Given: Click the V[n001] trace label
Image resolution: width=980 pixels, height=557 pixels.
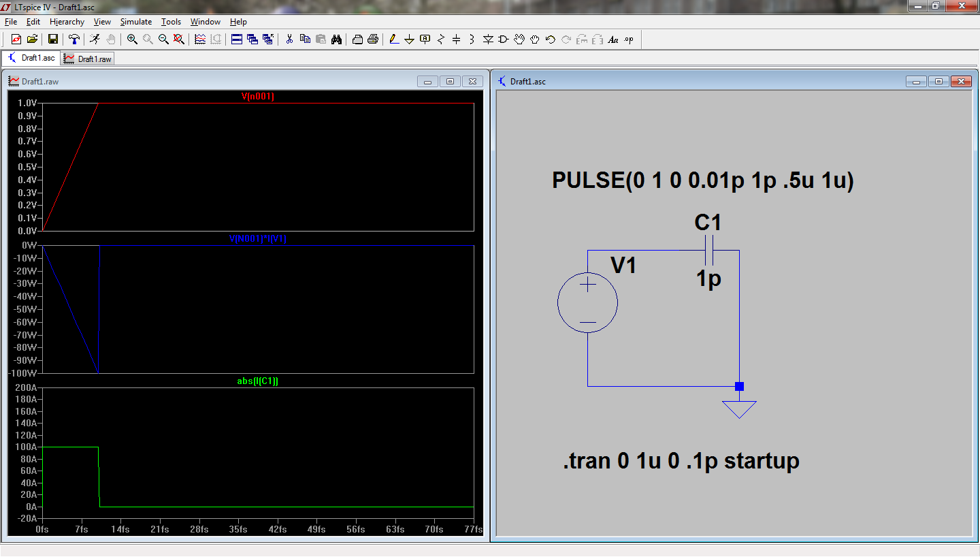Looking at the screenshot, I should tap(258, 97).
